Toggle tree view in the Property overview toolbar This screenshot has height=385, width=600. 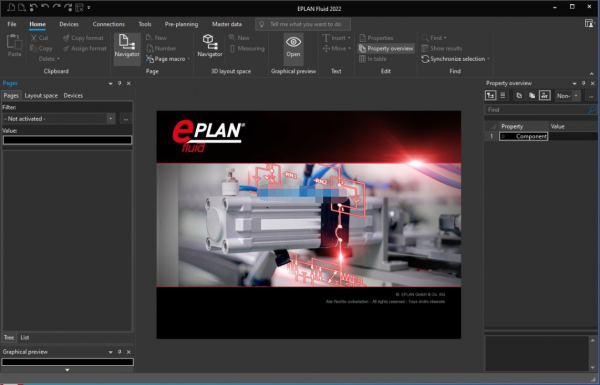point(491,96)
